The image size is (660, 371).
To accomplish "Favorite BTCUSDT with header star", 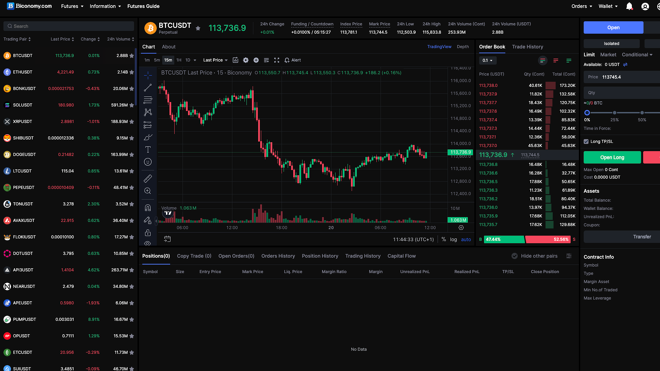I will coord(198,28).
